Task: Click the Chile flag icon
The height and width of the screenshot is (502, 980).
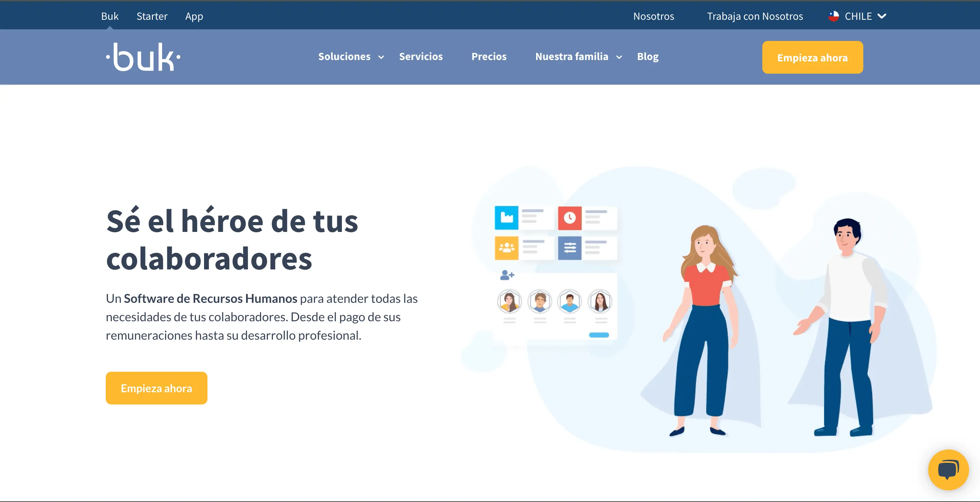Action: (x=833, y=16)
